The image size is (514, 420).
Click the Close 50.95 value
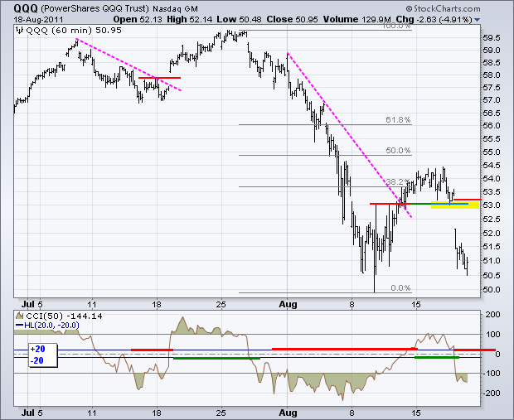point(292,20)
